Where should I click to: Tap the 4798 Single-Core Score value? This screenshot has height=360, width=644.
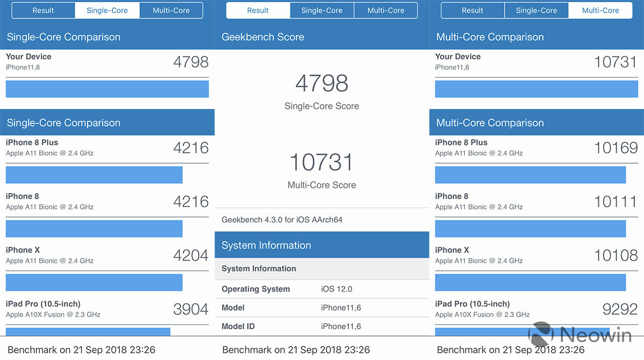pyautogui.click(x=322, y=84)
